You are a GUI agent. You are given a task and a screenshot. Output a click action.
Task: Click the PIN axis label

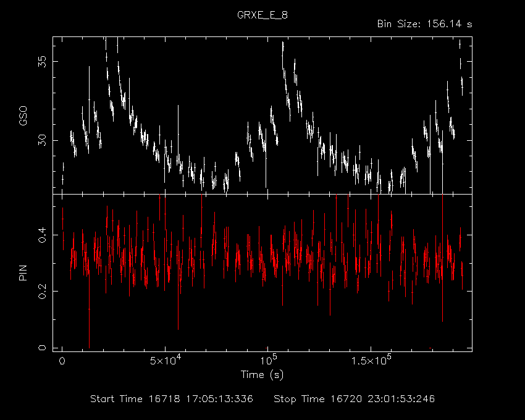point(23,272)
